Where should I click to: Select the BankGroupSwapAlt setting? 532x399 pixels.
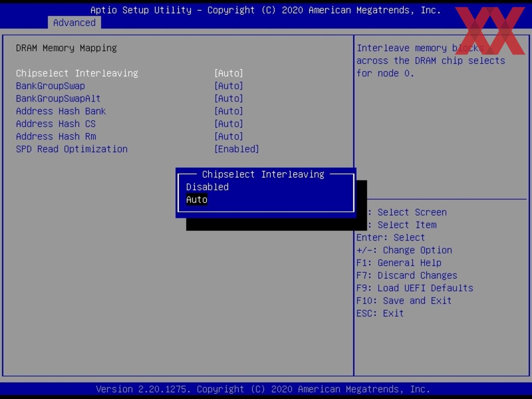coord(58,99)
